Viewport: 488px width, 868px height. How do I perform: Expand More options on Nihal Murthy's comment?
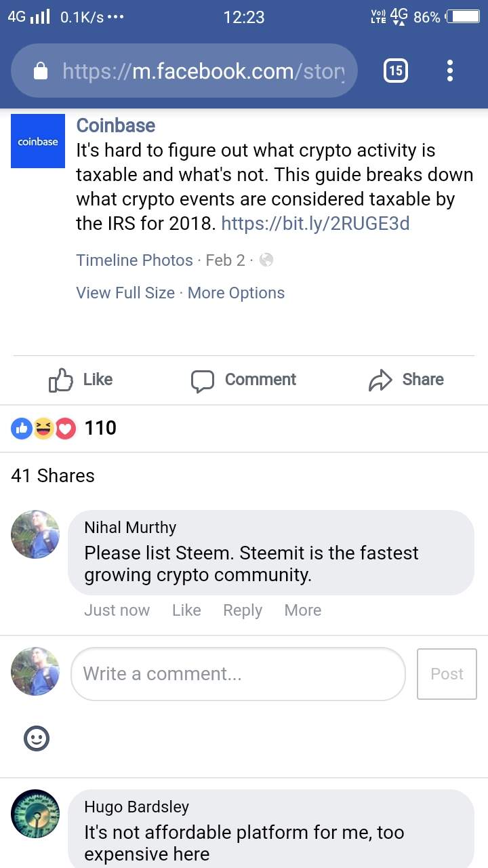(x=302, y=610)
